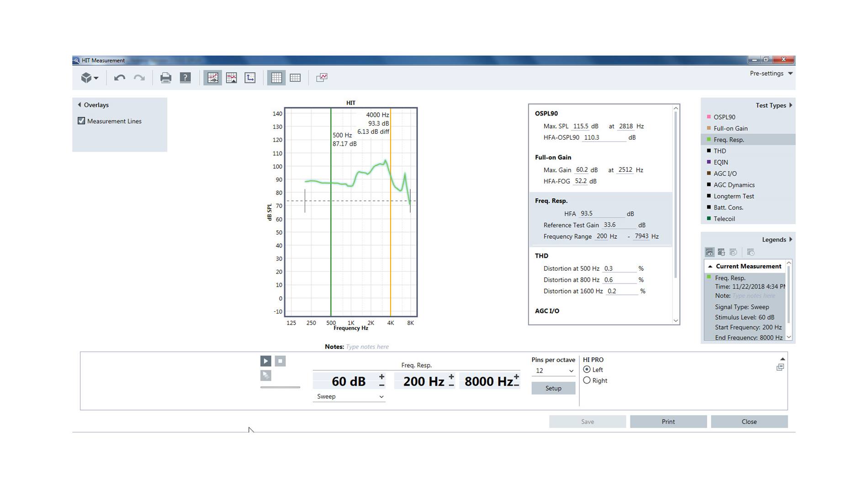Undo the last action
Viewport: 868px width, 488px height.
click(120, 78)
